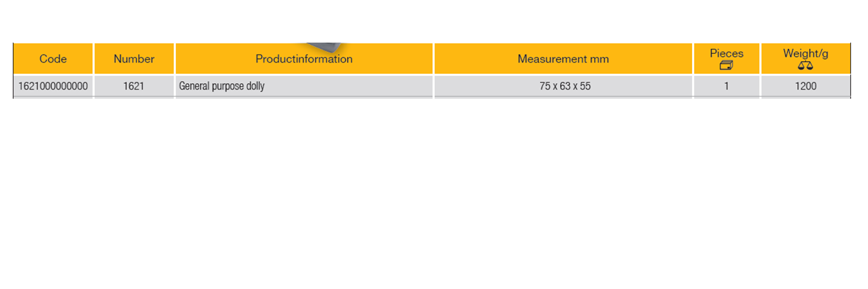Select the number cell 1621
This screenshot has height=289, width=868.
coord(134,87)
